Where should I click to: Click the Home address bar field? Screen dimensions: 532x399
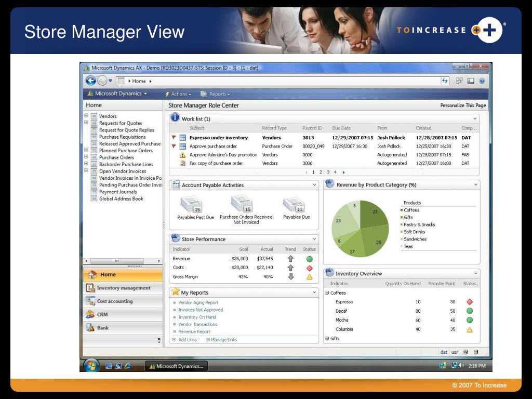tap(278, 81)
